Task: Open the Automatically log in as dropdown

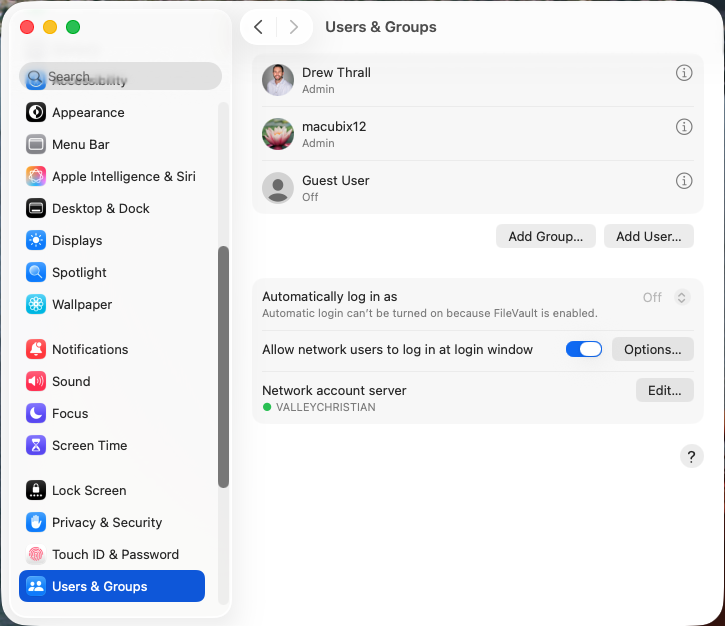Action: pos(682,297)
